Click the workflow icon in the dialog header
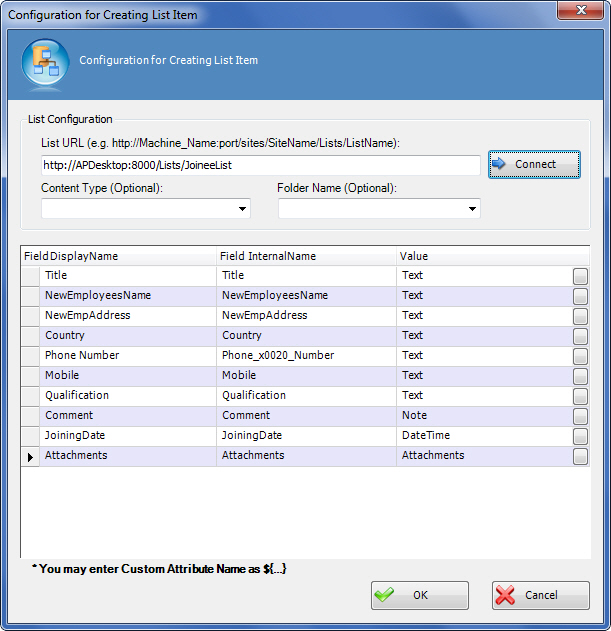Screen dimensions: 611x631 [x=44, y=61]
